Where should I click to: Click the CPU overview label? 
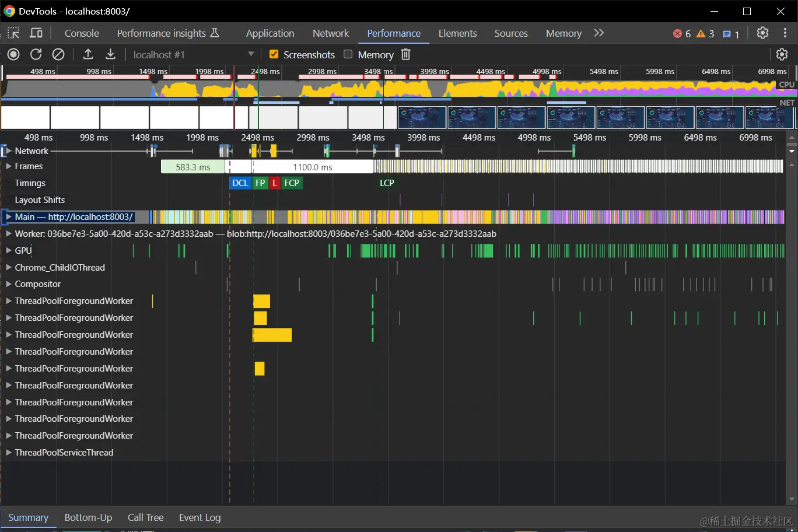[786, 85]
